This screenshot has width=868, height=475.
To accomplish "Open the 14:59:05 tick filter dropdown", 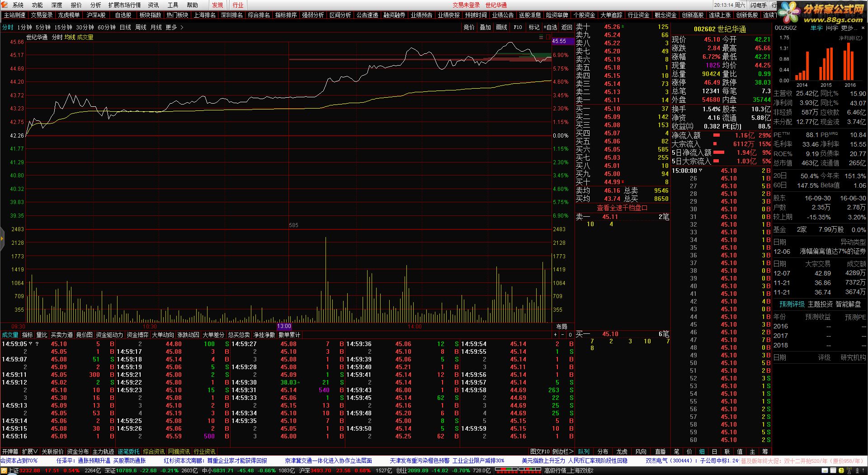I will click(x=30, y=344).
